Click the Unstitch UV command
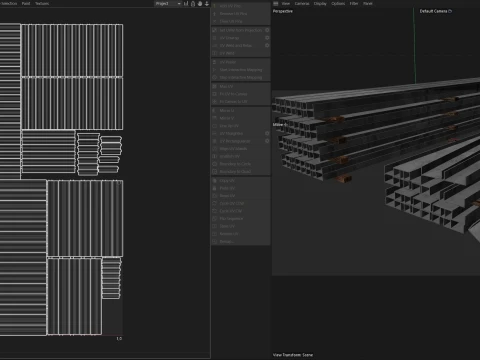Screen dimensions: 480x360 tap(240, 156)
